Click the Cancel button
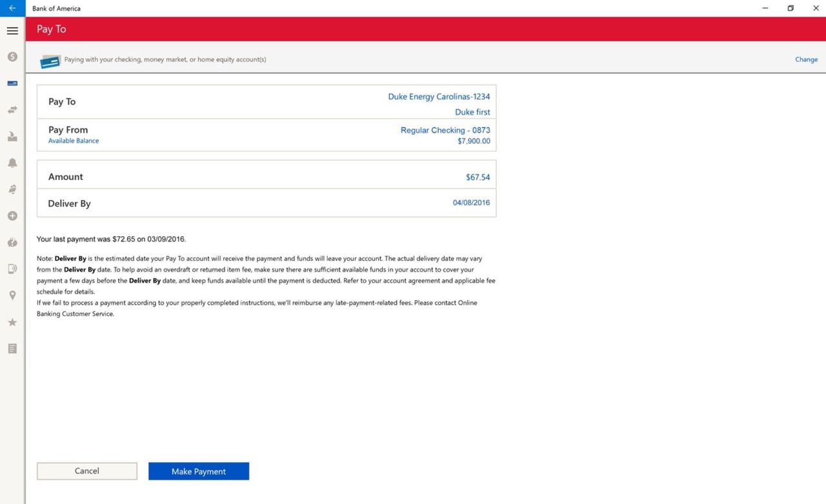826x504 pixels. [87, 471]
